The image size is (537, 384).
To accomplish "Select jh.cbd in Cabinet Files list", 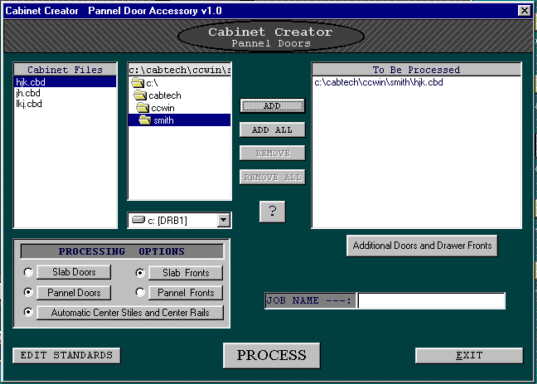I will (x=28, y=93).
